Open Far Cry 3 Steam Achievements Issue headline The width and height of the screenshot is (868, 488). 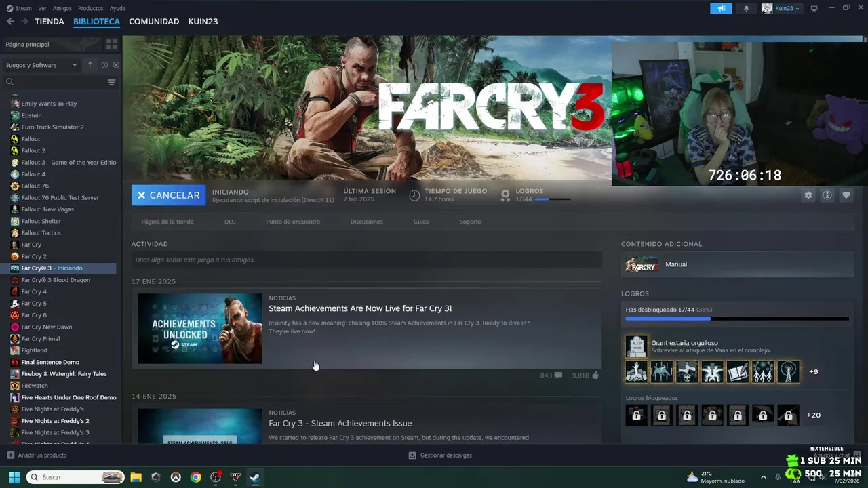pyautogui.click(x=340, y=424)
